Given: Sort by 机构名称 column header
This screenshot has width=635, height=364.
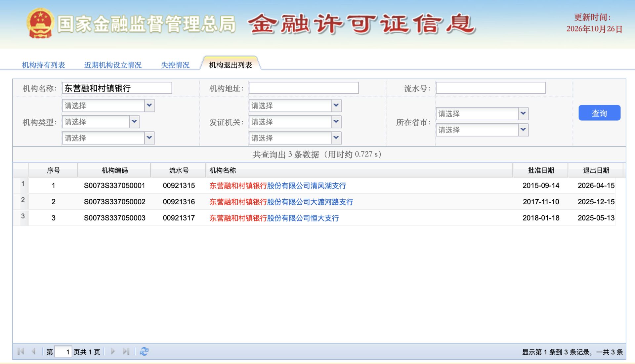Looking at the screenshot, I should pos(359,170).
